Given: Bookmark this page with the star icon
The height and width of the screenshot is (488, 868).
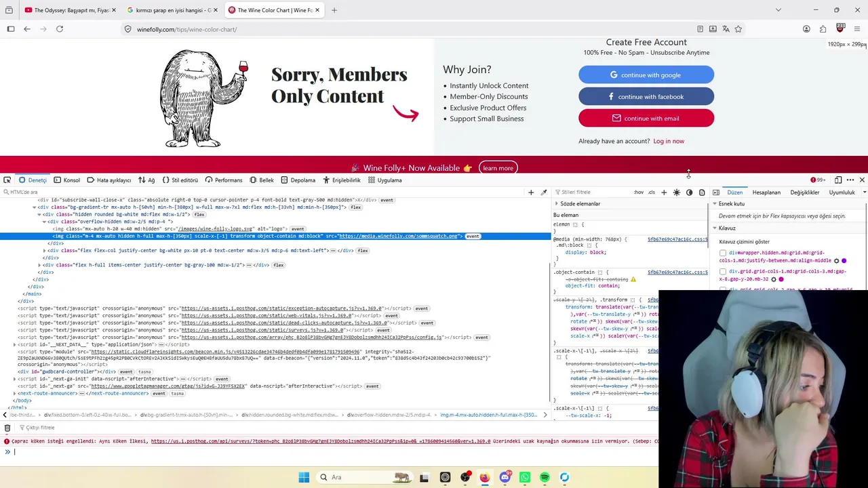Looking at the screenshot, I should 738,29.
